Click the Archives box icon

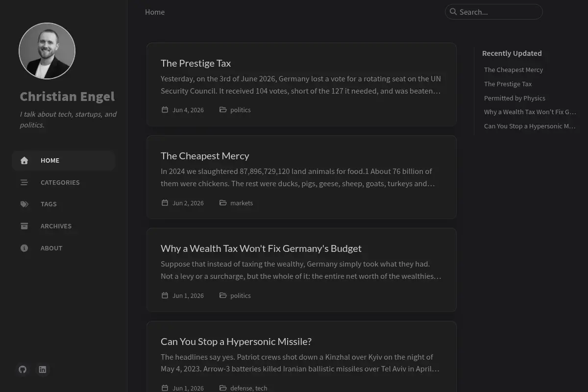24,226
